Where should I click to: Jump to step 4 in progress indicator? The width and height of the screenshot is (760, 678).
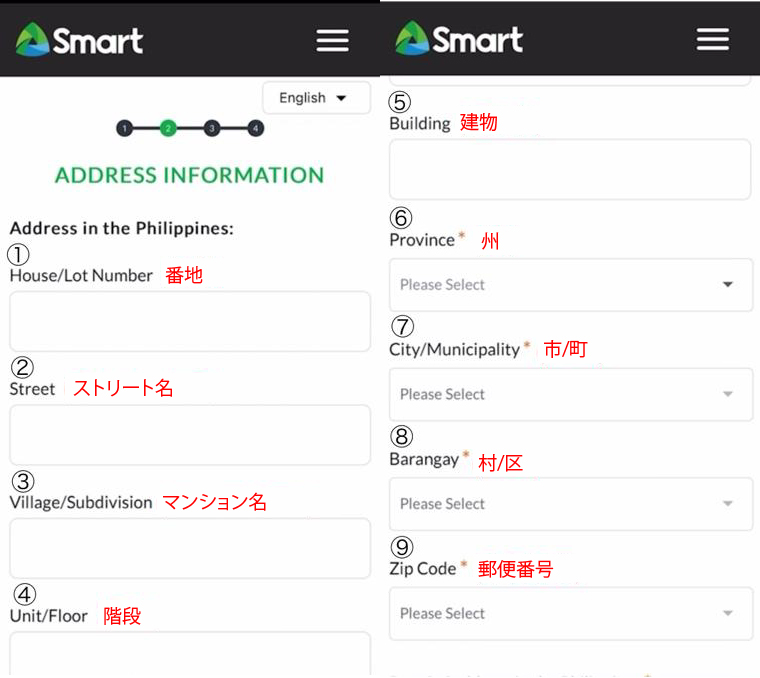point(256,128)
